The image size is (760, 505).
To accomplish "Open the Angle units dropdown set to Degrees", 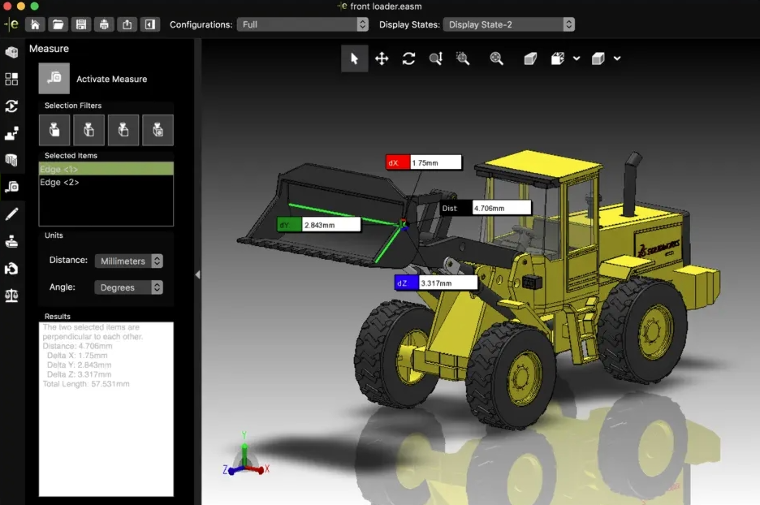I will [x=129, y=287].
